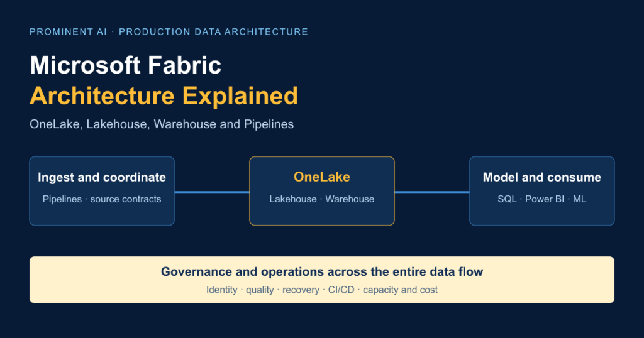Click 'Governance and operations across the entire data flow'

click(322, 271)
